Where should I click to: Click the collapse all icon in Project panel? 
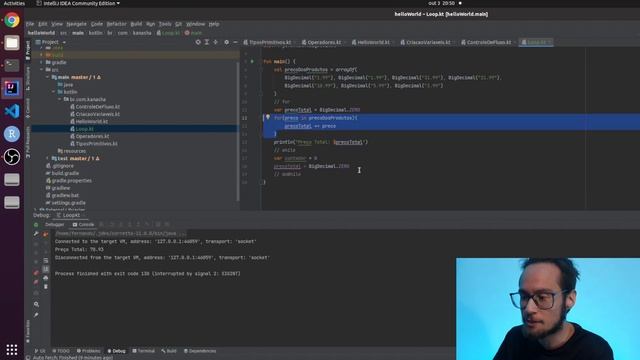pos(216,42)
